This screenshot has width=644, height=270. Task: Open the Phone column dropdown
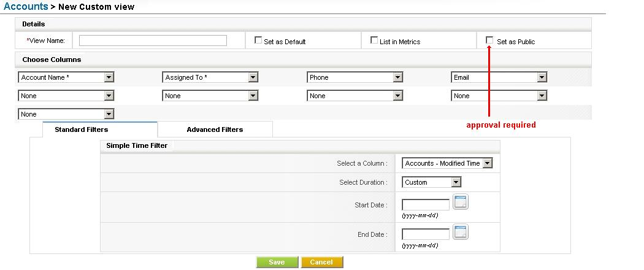[355, 77]
